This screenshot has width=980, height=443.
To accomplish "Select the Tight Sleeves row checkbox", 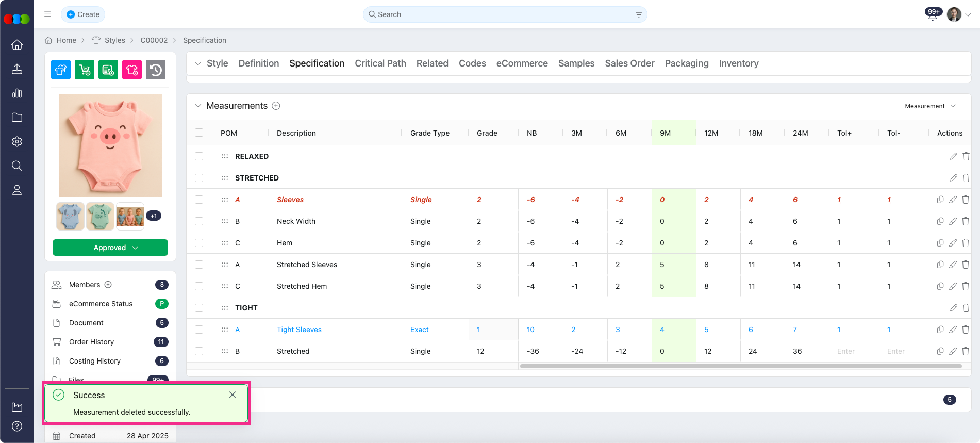I will tap(199, 330).
